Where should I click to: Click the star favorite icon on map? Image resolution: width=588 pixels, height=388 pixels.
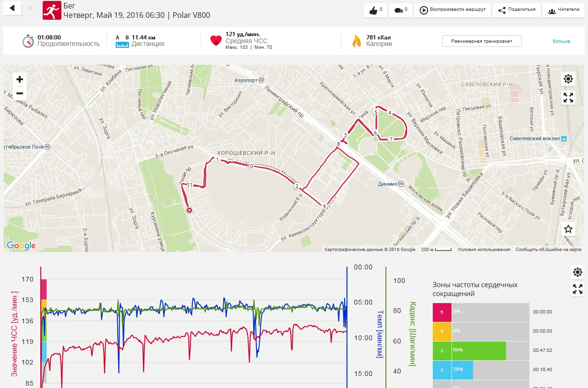pos(568,229)
